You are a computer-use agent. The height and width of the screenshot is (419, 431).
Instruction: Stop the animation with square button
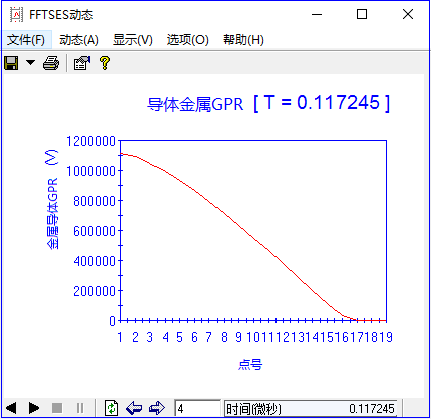click(57, 408)
